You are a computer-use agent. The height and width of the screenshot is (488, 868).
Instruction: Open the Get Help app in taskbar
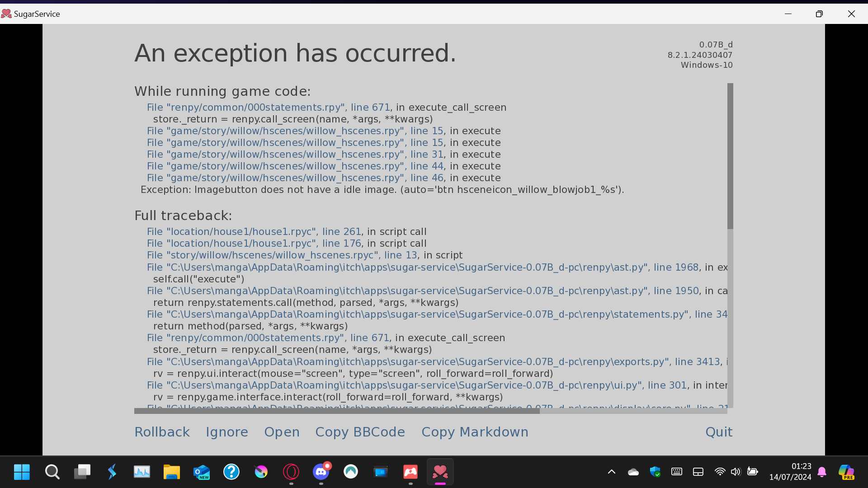click(x=231, y=472)
